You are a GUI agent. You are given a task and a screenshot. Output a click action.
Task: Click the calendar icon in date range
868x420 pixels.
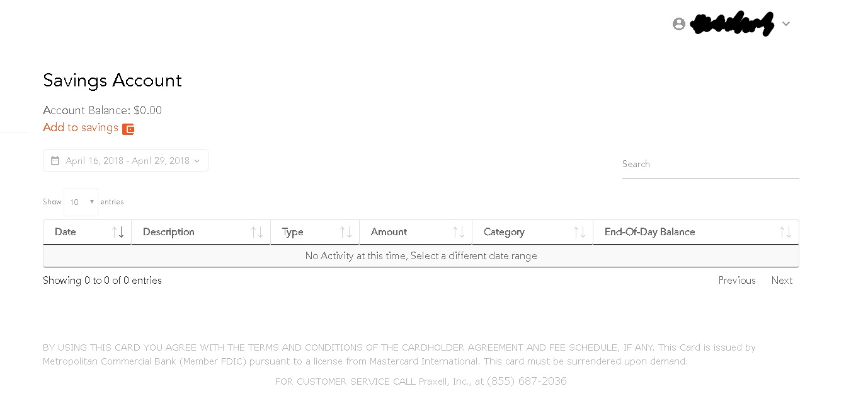[x=55, y=161]
